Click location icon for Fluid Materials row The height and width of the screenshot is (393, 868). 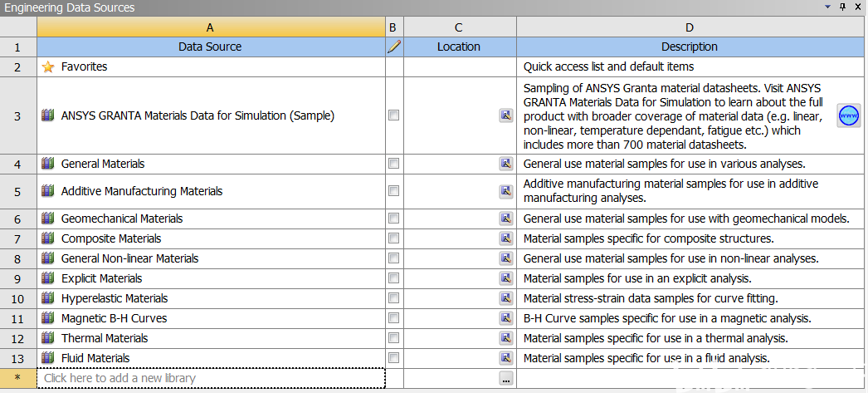(x=506, y=358)
